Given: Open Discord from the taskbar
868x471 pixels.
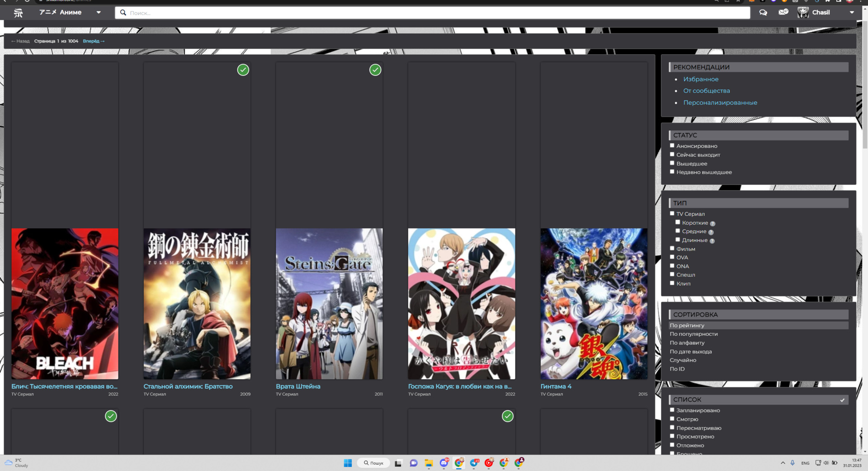Looking at the screenshot, I should [444, 463].
